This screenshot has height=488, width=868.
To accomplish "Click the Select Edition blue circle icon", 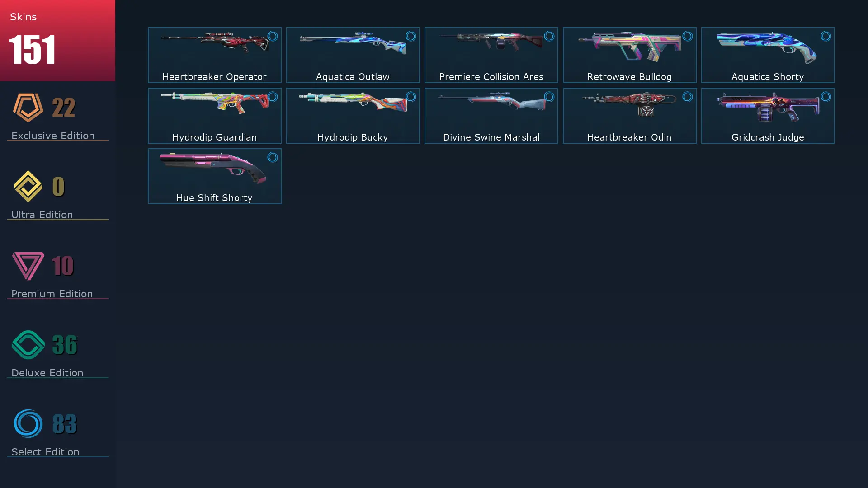I will [x=28, y=423].
